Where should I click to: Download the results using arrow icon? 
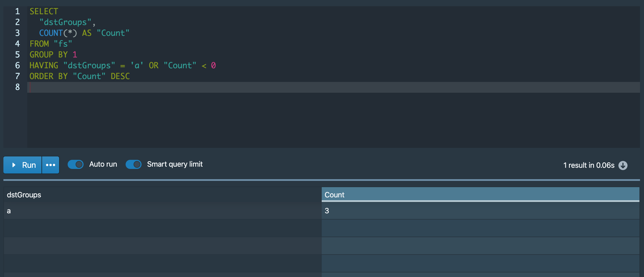tap(623, 165)
